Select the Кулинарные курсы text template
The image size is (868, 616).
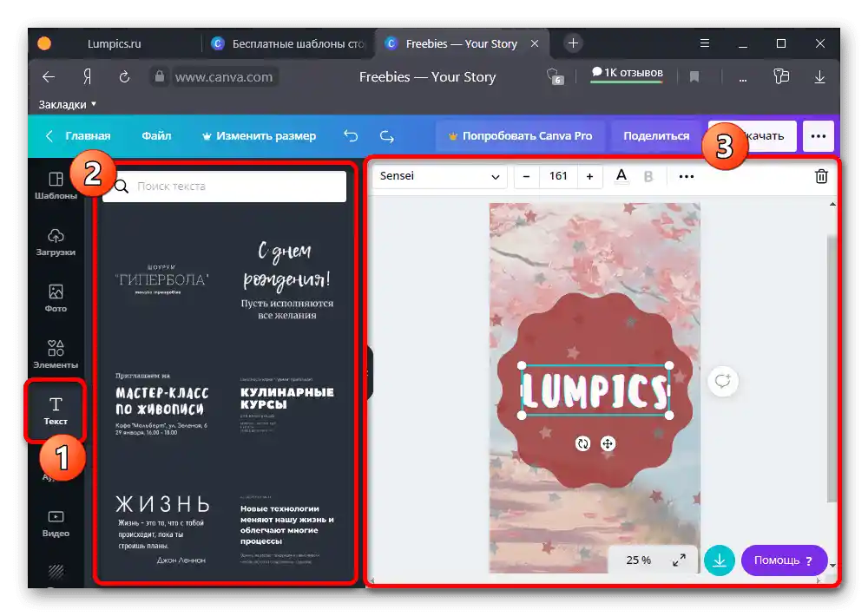point(286,403)
